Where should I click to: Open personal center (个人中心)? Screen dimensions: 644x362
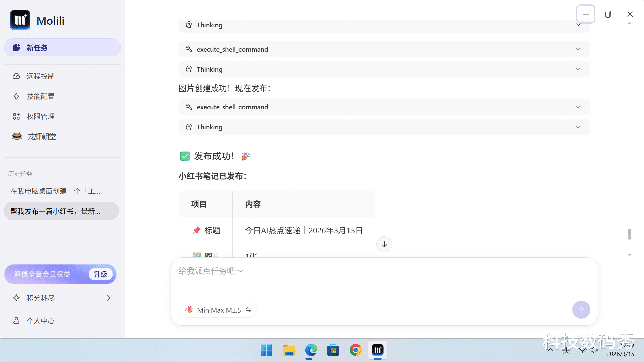pyautogui.click(x=40, y=321)
